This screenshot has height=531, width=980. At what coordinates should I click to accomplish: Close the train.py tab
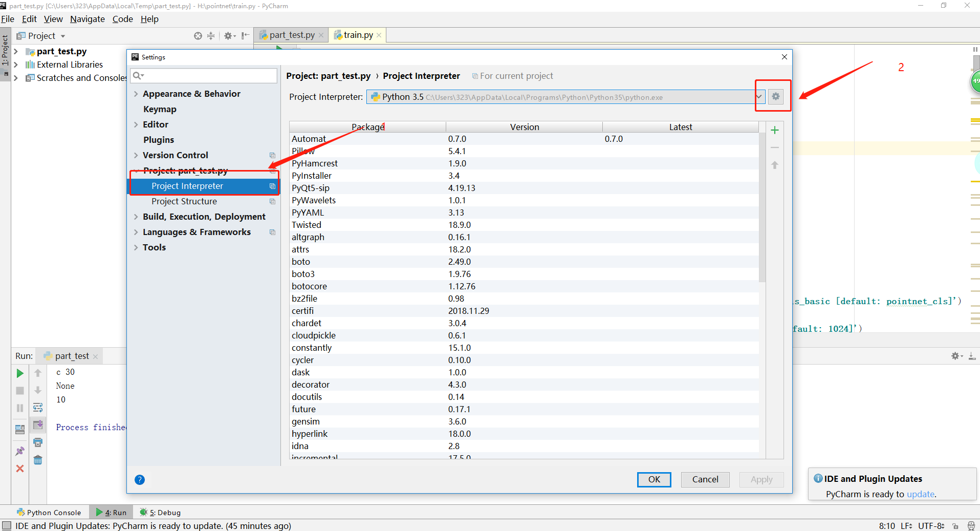(x=379, y=35)
